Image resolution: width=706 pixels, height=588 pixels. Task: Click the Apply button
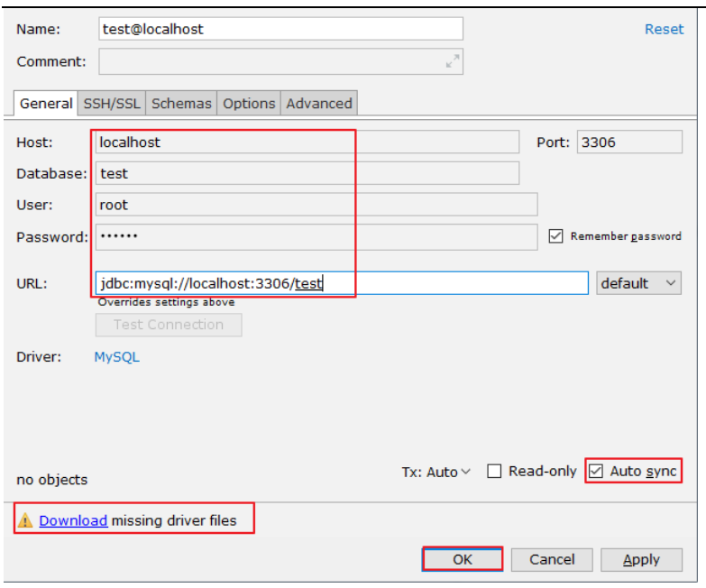[642, 559]
